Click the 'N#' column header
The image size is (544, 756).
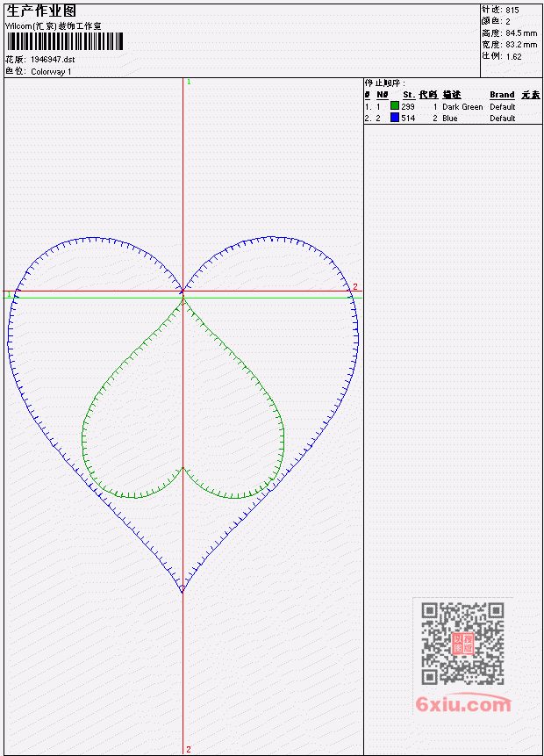pos(382,95)
